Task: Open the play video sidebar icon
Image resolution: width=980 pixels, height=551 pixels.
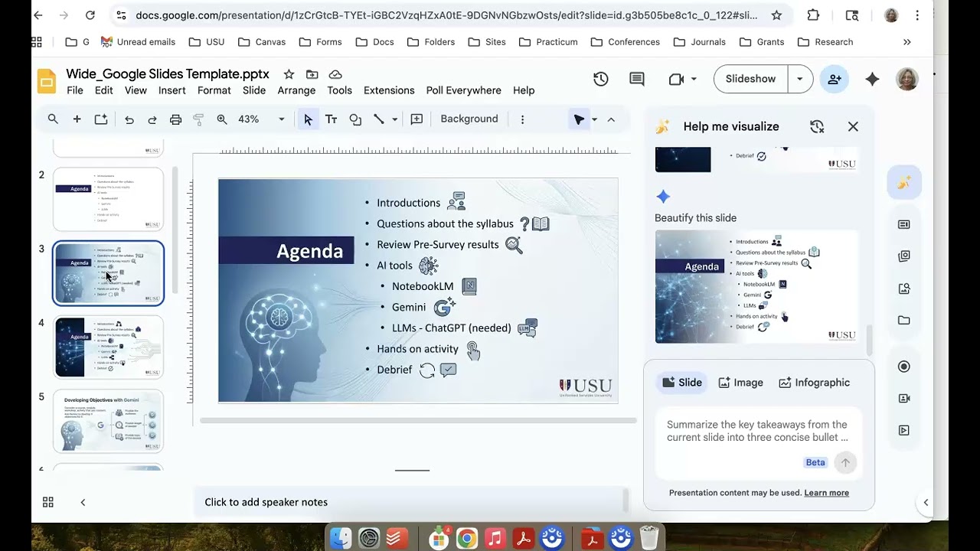Action: (x=904, y=430)
